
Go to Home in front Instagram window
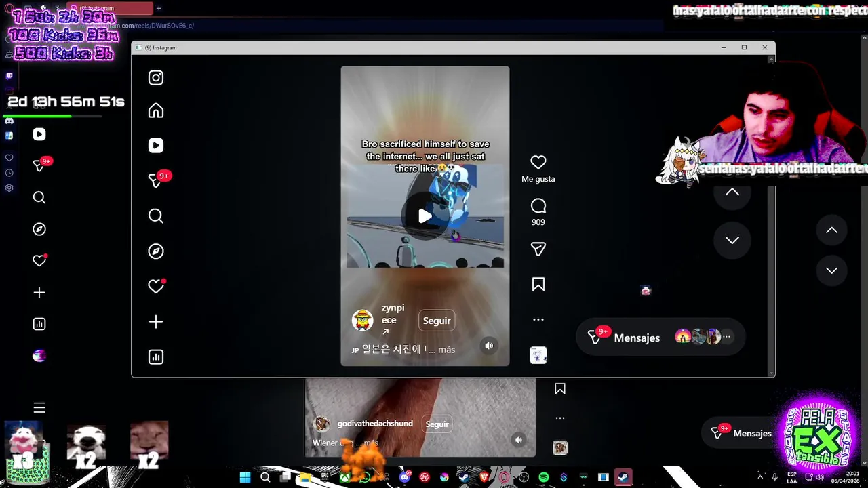[x=156, y=110]
